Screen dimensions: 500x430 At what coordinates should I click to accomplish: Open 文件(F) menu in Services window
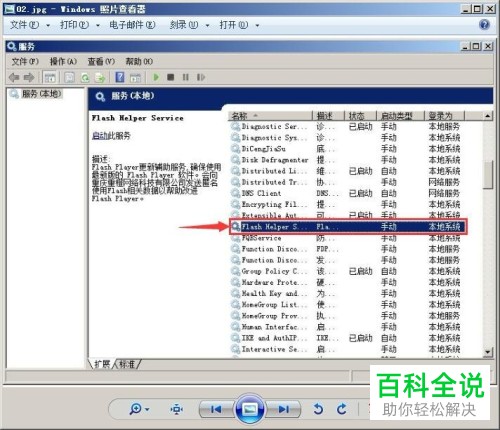tap(25, 61)
